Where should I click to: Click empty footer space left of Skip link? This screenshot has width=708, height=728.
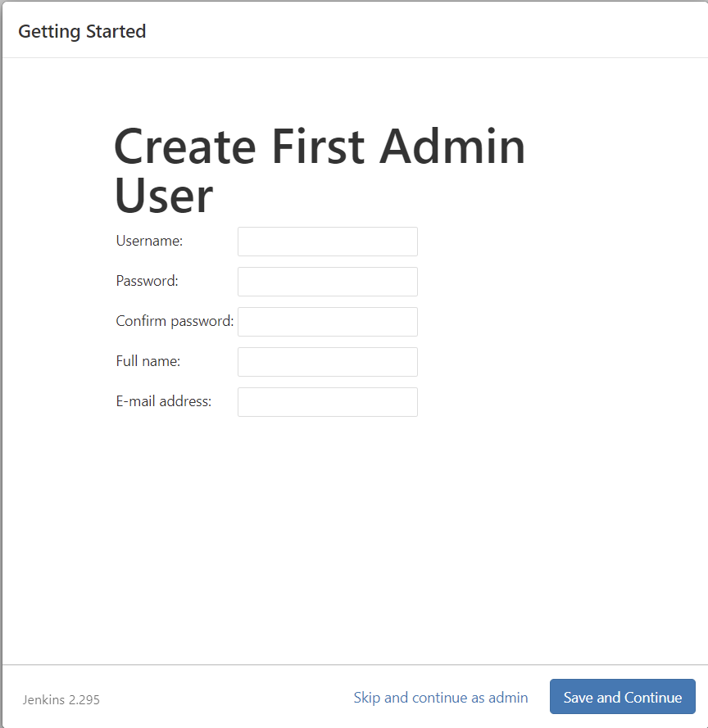[223, 698]
